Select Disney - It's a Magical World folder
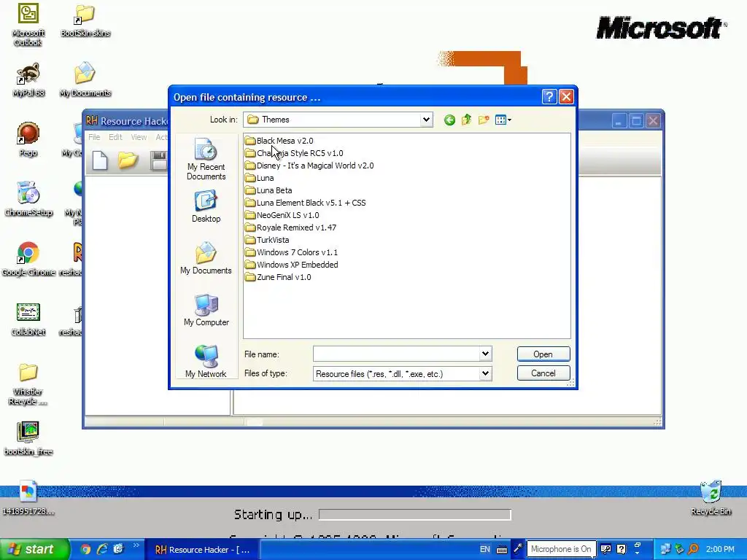The height and width of the screenshot is (560, 747). tap(309, 166)
